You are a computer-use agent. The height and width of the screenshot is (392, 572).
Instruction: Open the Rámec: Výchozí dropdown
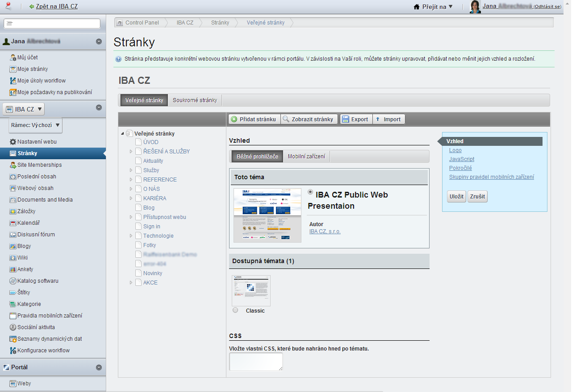(x=36, y=125)
